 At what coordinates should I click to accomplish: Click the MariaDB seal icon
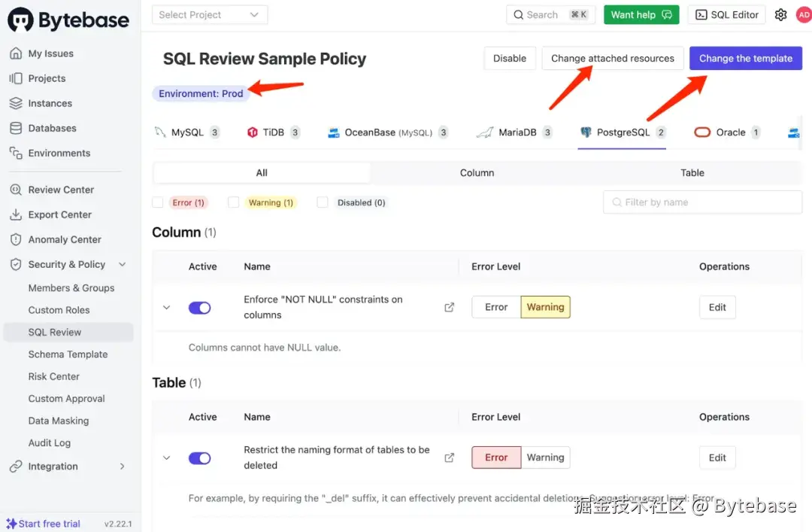tap(485, 132)
